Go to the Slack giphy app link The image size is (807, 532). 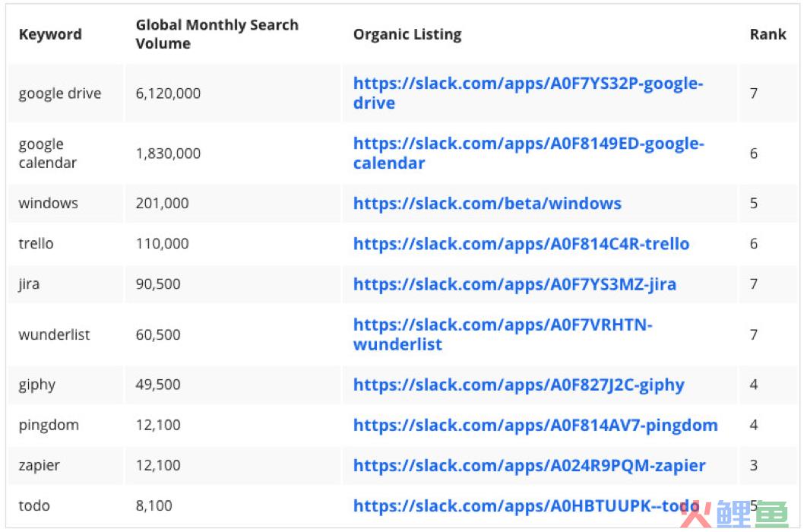519,385
